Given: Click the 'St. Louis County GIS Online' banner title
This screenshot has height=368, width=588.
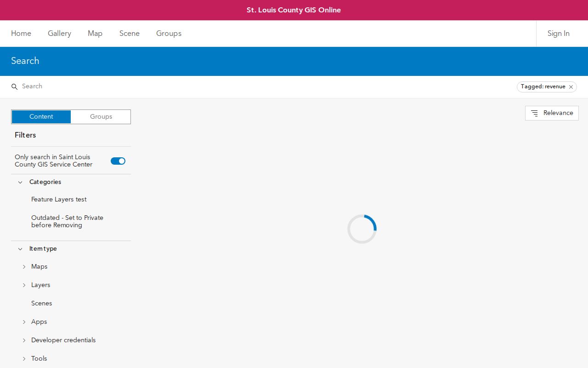Looking at the screenshot, I should tap(294, 10).
